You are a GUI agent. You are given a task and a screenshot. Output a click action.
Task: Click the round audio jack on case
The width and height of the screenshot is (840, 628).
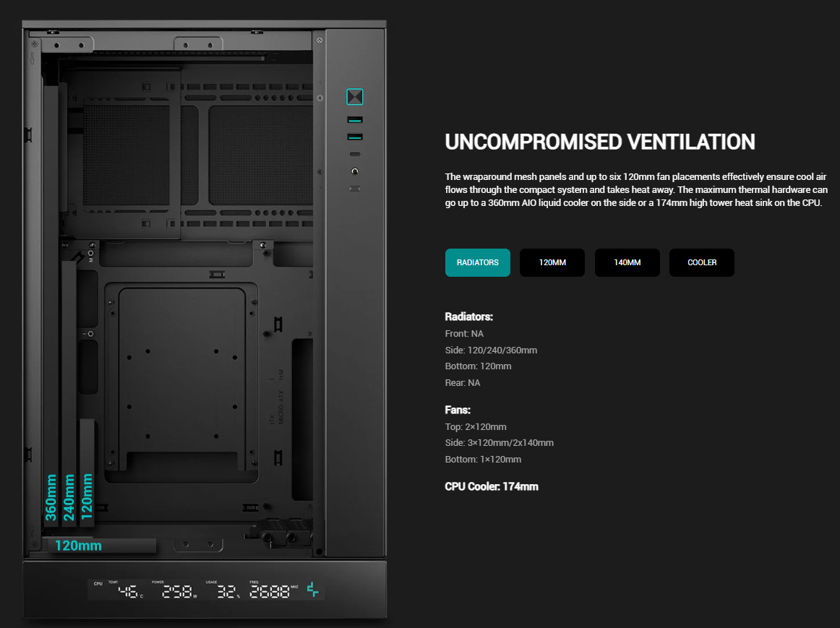pyautogui.click(x=354, y=171)
